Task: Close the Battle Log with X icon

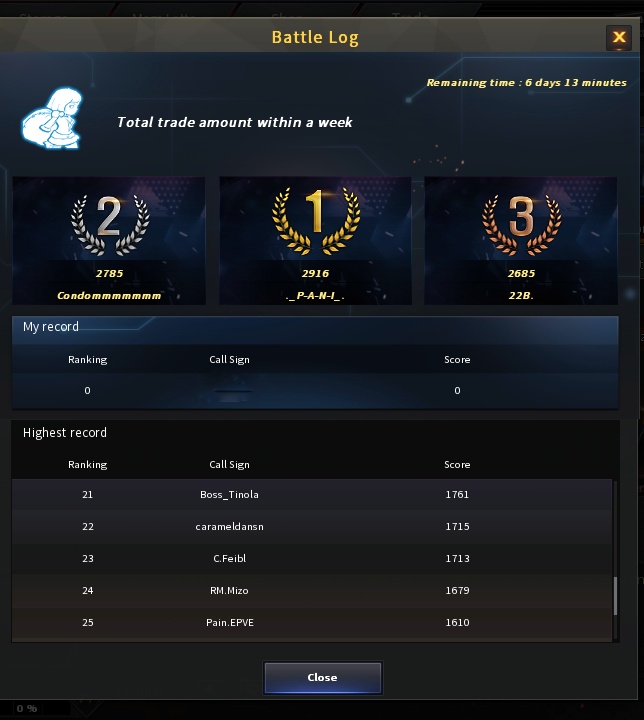Action: [619, 37]
